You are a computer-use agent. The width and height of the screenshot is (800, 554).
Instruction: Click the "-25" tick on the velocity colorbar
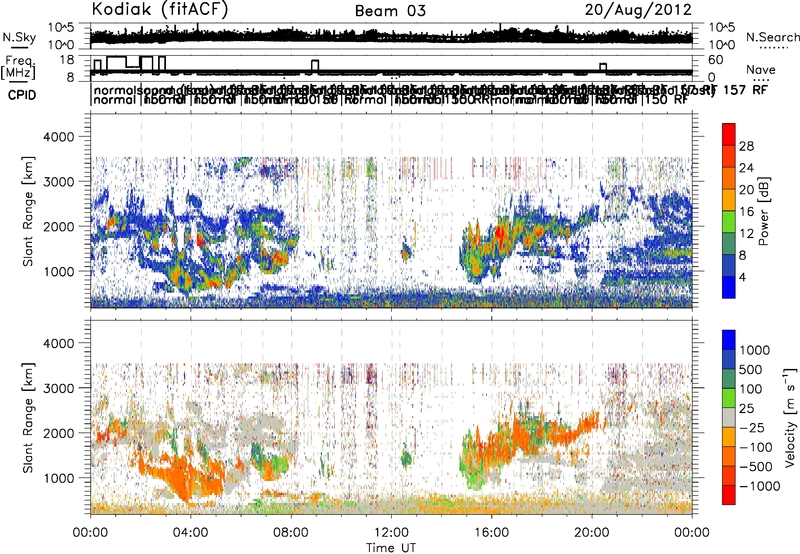click(x=753, y=427)
